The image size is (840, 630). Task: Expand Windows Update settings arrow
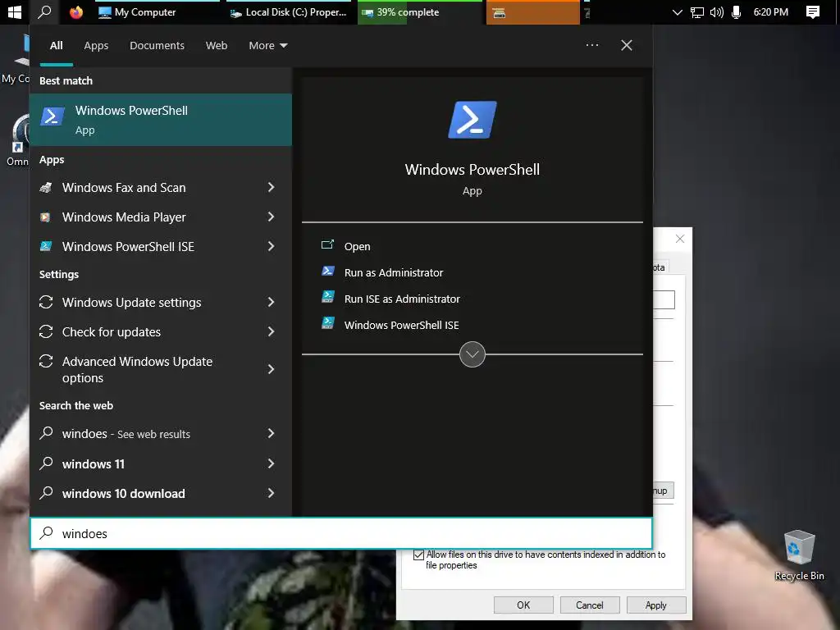pos(271,302)
